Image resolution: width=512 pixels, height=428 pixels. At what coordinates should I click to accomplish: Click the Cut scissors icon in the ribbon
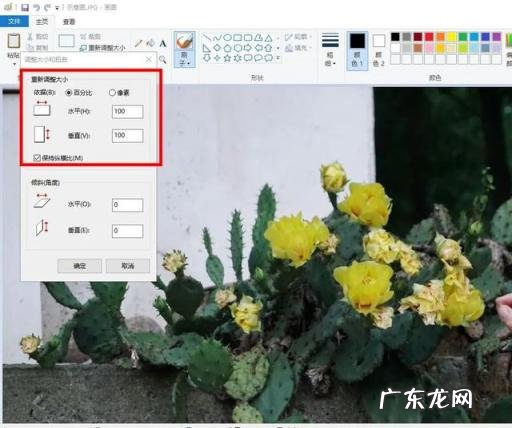pos(30,36)
